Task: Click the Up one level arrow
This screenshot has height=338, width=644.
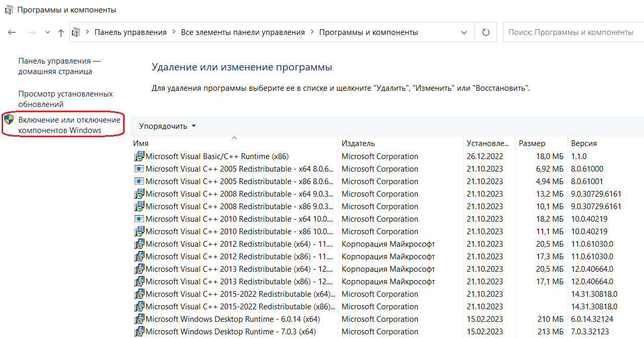Action: click(61, 32)
